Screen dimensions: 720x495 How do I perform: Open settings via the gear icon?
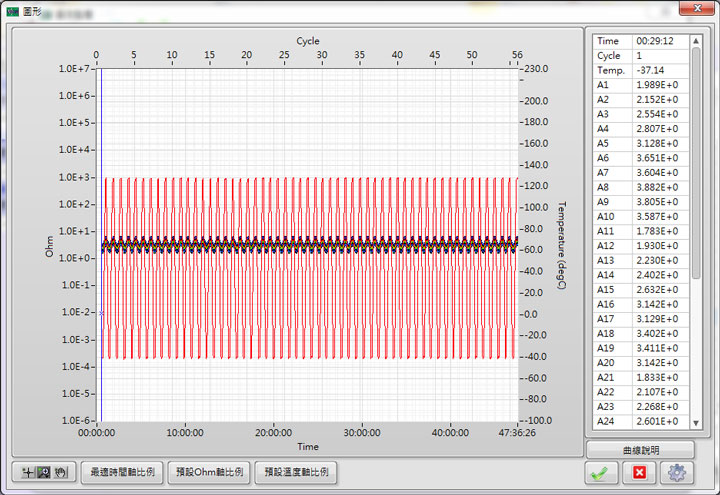pos(677,472)
